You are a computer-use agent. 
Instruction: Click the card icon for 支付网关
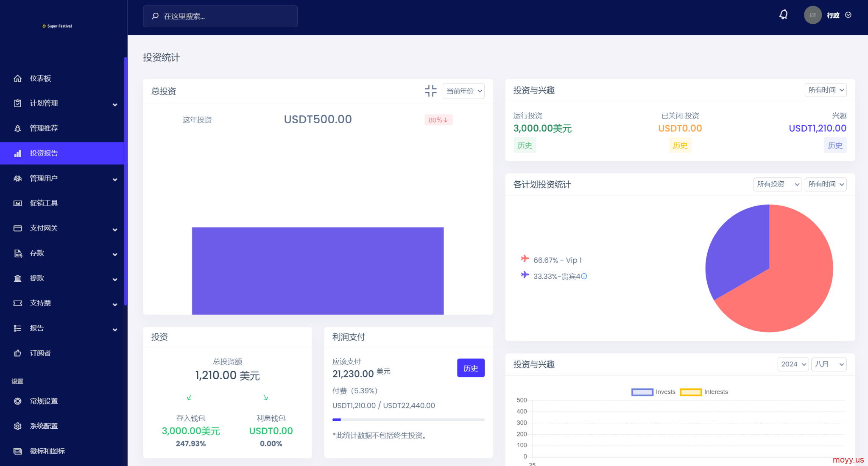coord(17,228)
